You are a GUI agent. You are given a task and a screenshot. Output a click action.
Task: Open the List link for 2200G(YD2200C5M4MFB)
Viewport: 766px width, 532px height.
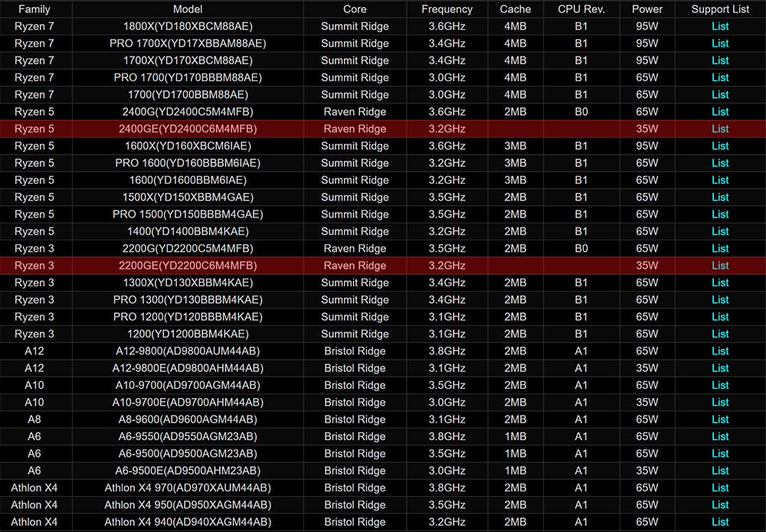720,249
